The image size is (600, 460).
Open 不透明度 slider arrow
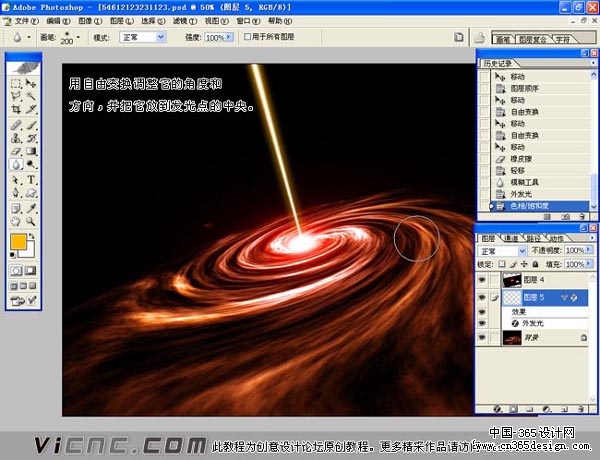589,250
